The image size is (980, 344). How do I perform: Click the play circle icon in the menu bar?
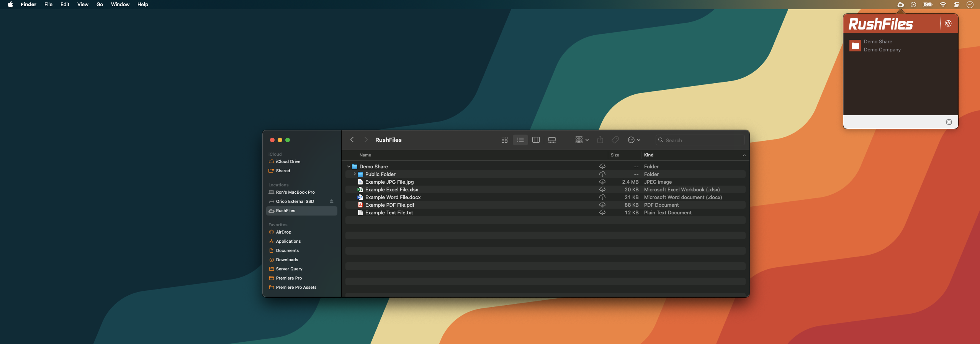click(913, 5)
